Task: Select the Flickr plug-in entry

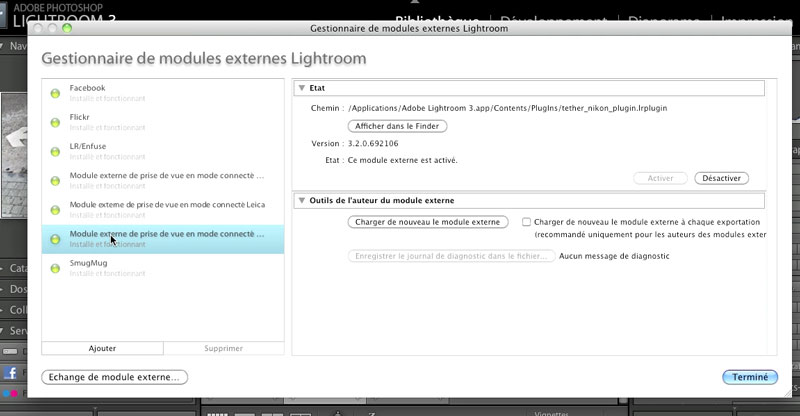Action: (163, 122)
